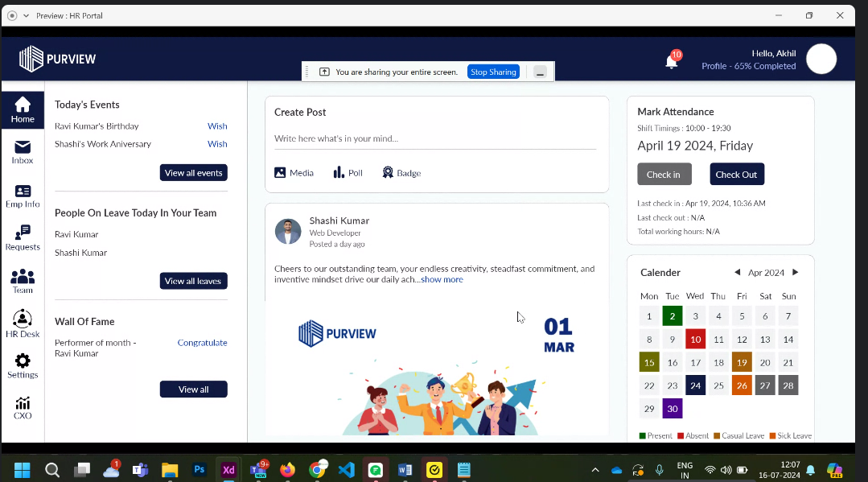Expand post text with show more
This screenshot has width=868, height=482.
pos(442,279)
